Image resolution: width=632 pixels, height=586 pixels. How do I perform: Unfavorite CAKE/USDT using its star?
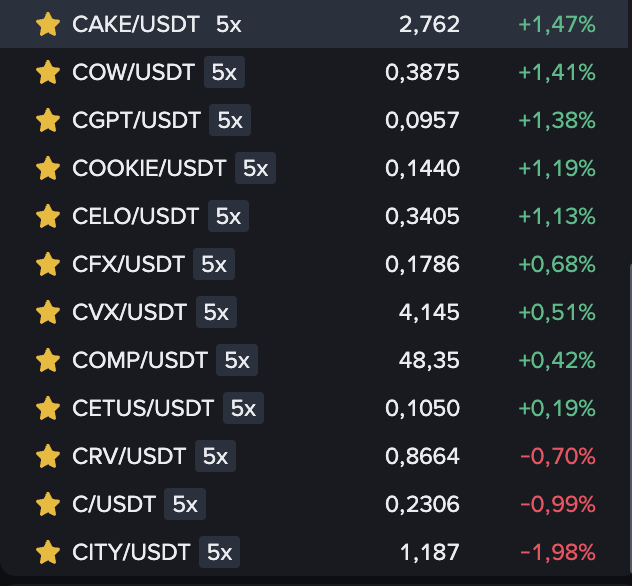pos(48,24)
